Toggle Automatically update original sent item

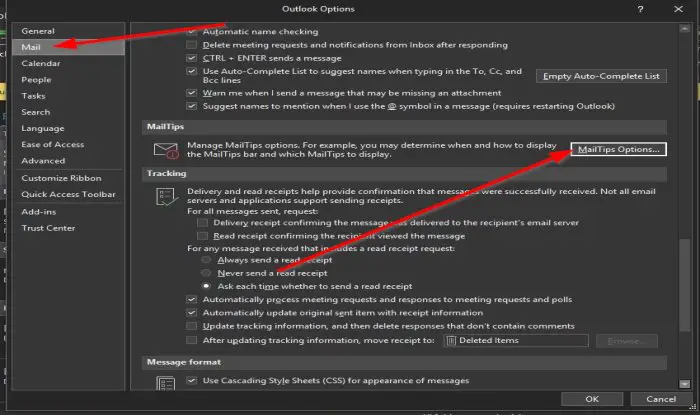click(x=192, y=313)
